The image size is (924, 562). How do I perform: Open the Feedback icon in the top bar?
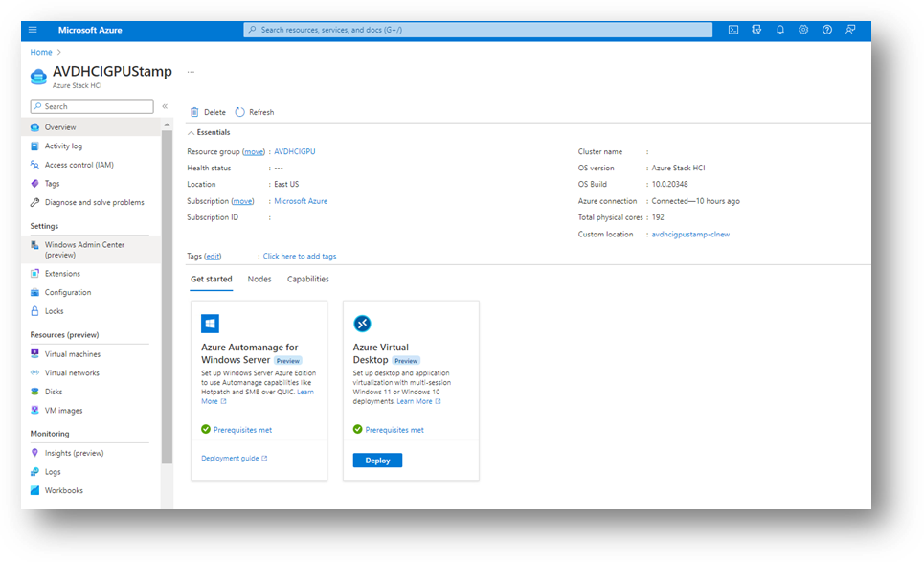[x=850, y=30]
